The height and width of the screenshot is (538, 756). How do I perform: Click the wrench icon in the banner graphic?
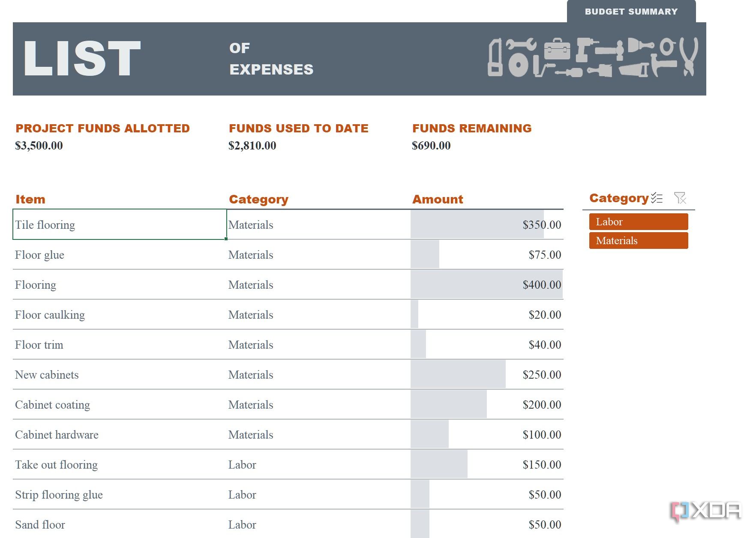[520, 45]
